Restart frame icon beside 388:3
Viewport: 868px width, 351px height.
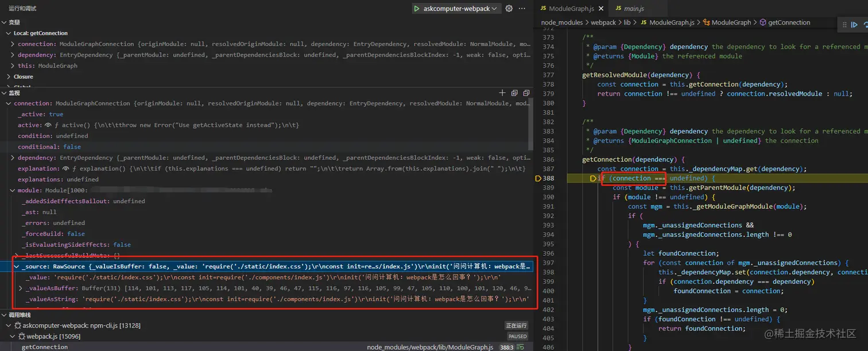(x=521, y=347)
